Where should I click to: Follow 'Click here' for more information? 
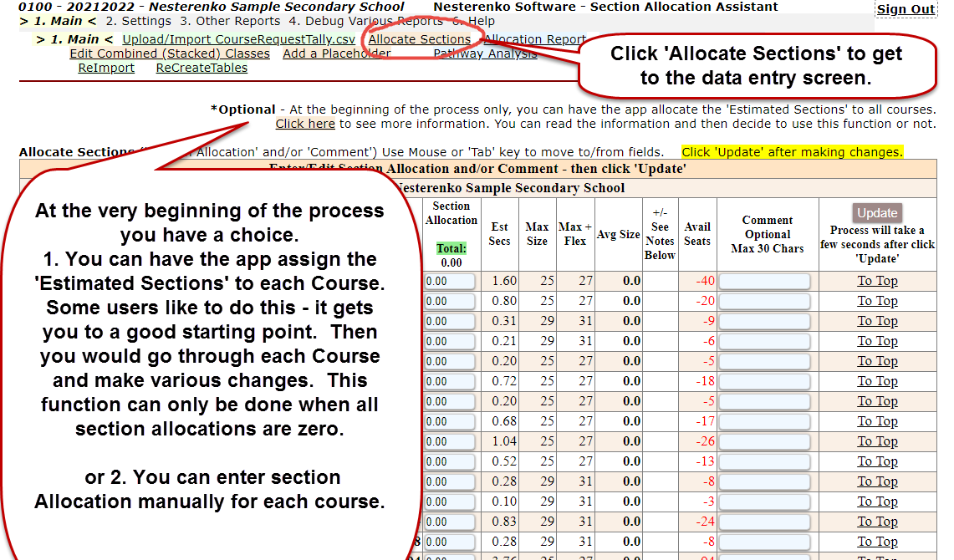tap(305, 124)
